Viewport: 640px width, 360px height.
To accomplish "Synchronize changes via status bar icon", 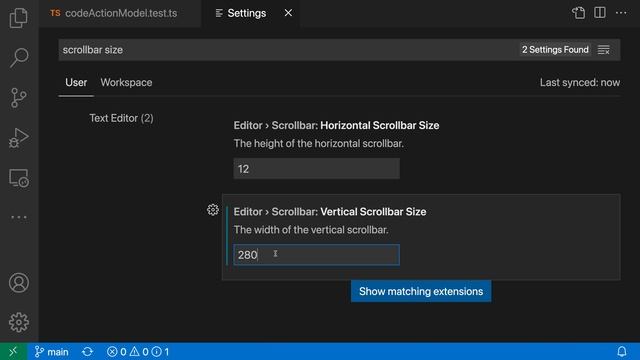I will [x=87, y=351].
